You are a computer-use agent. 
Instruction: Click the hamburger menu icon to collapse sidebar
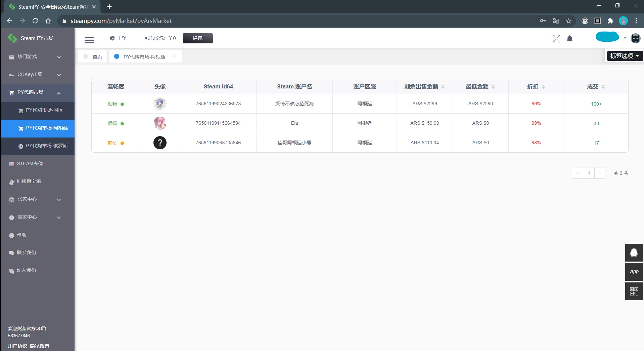[89, 40]
